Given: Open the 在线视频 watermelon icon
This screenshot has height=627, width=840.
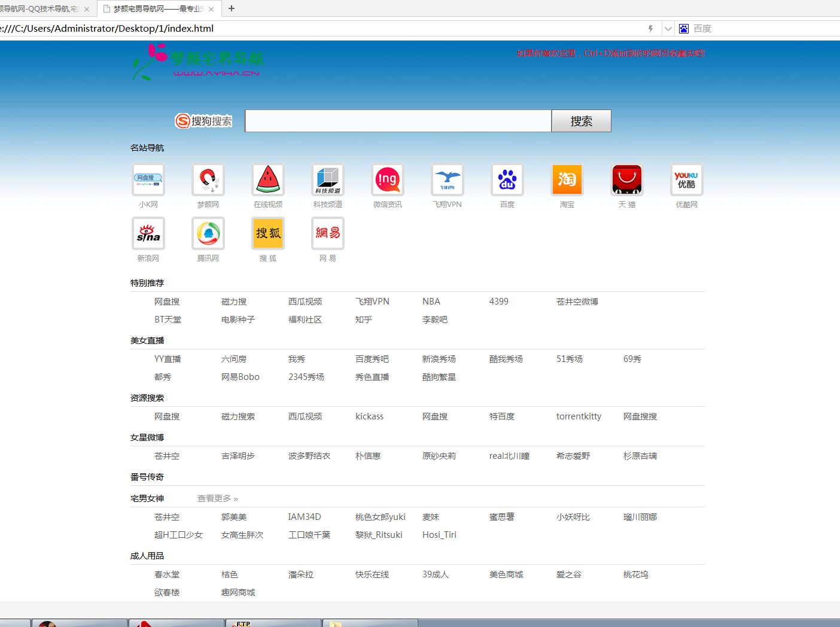Looking at the screenshot, I should 268,179.
